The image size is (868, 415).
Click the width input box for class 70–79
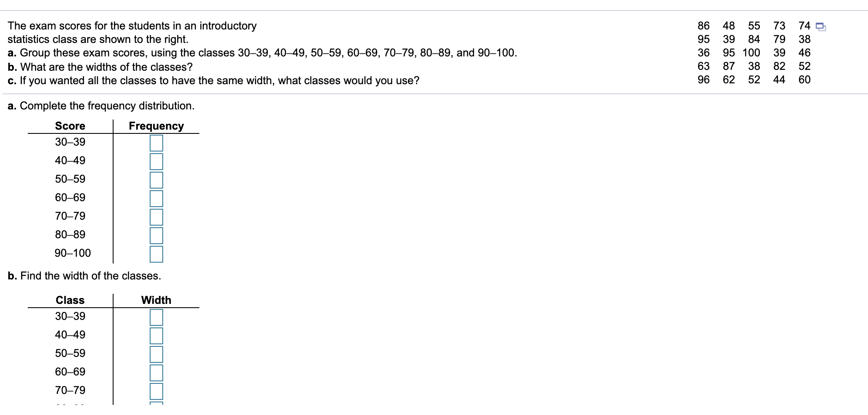[156, 391]
